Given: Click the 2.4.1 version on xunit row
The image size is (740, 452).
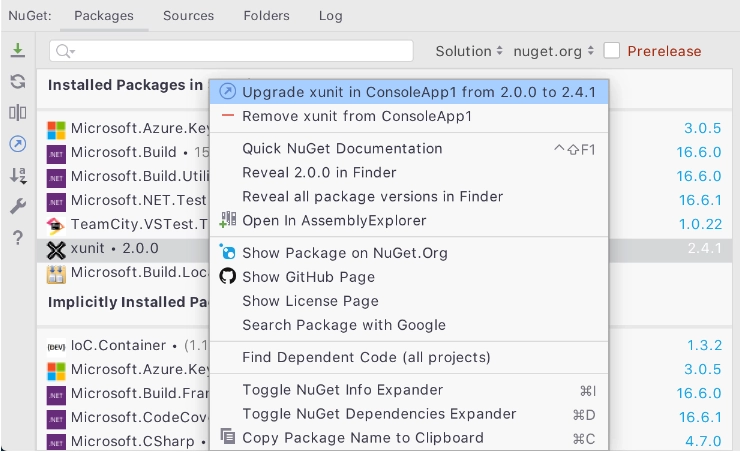Looking at the screenshot, I should tap(705, 248).
